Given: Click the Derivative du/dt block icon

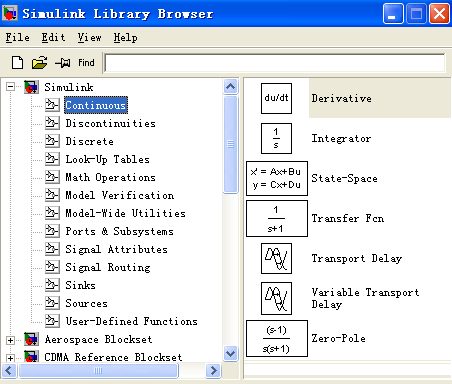Looking at the screenshot, I should [276, 98].
